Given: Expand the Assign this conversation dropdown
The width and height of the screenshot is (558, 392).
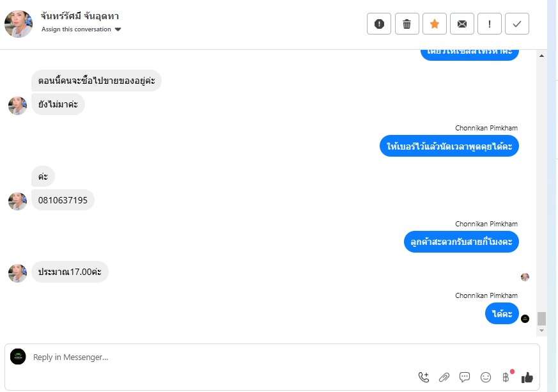Looking at the screenshot, I should 81,29.
